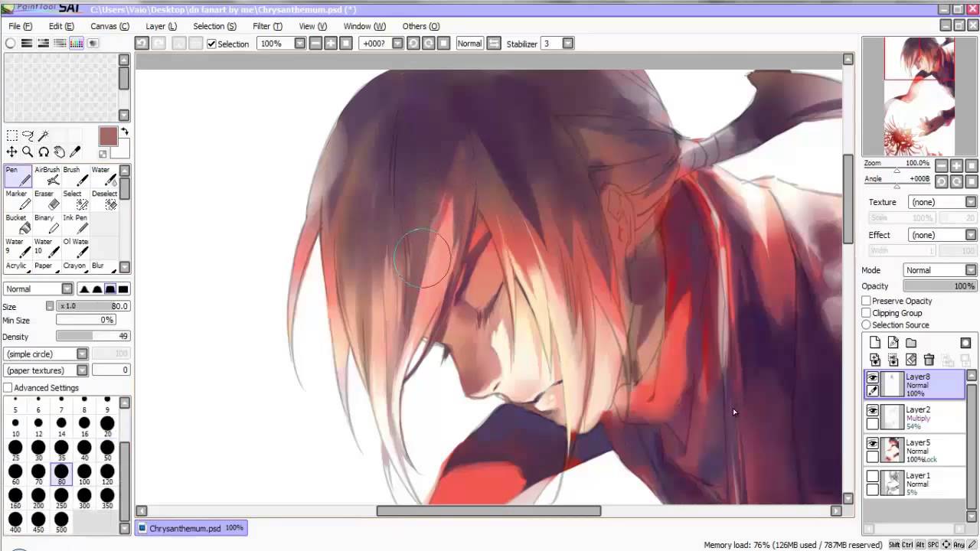This screenshot has height=551, width=980.
Task: Show Layer1 via its visibility box
Action: coord(873,477)
